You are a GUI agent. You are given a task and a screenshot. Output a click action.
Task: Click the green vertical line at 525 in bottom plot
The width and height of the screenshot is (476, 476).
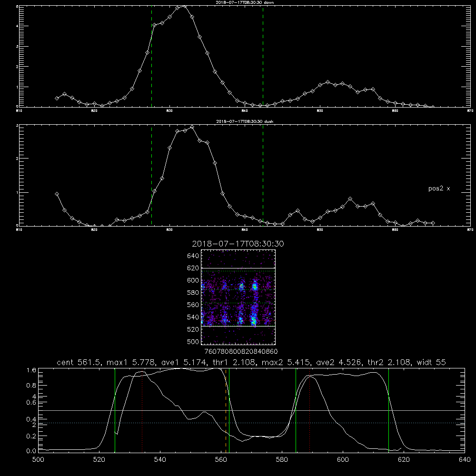(115, 410)
